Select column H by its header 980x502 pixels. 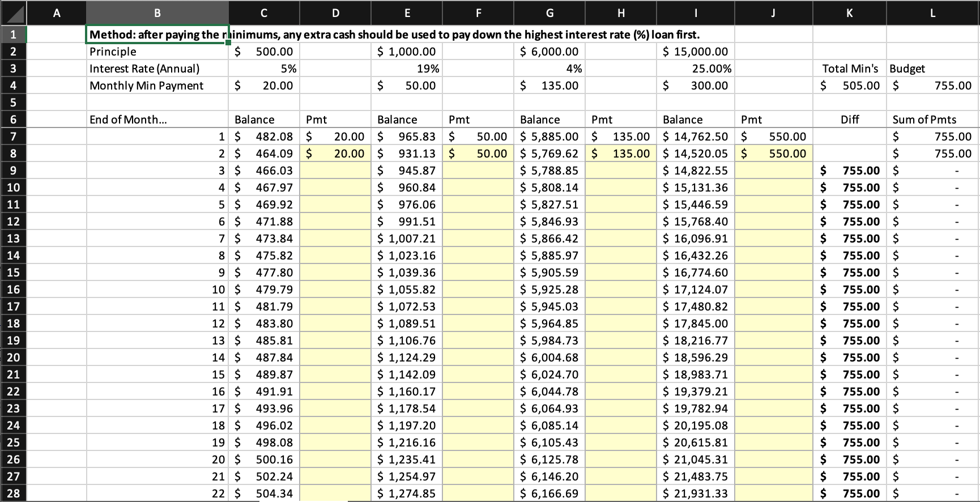click(621, 13)
